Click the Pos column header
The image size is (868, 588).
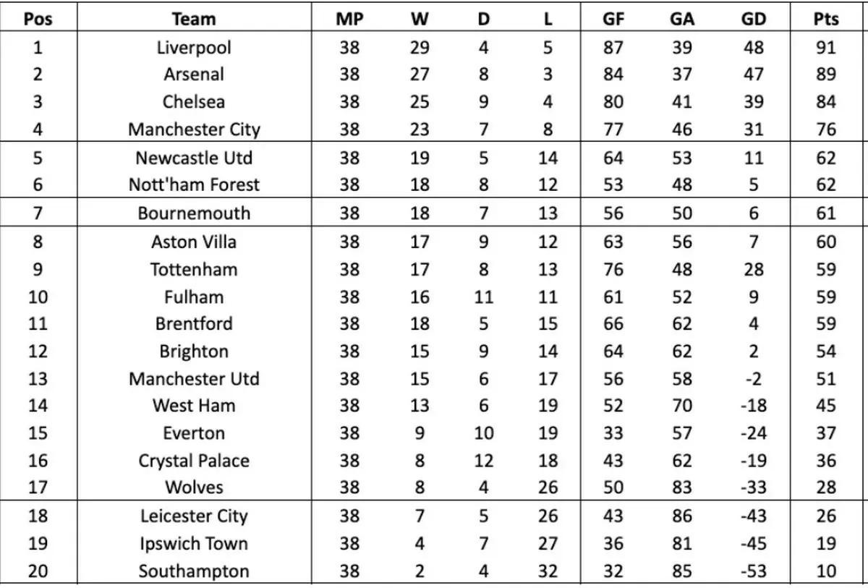(38, 19)
